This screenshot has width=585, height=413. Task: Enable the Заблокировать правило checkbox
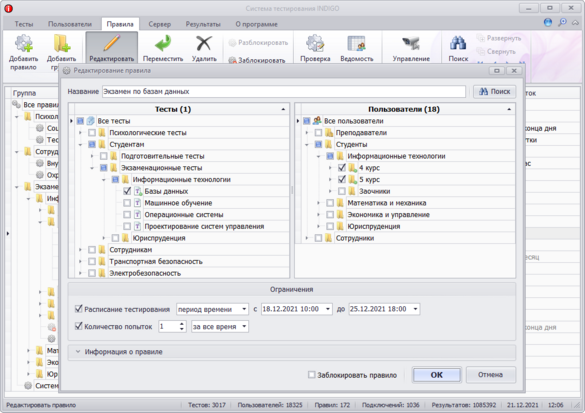312,375
